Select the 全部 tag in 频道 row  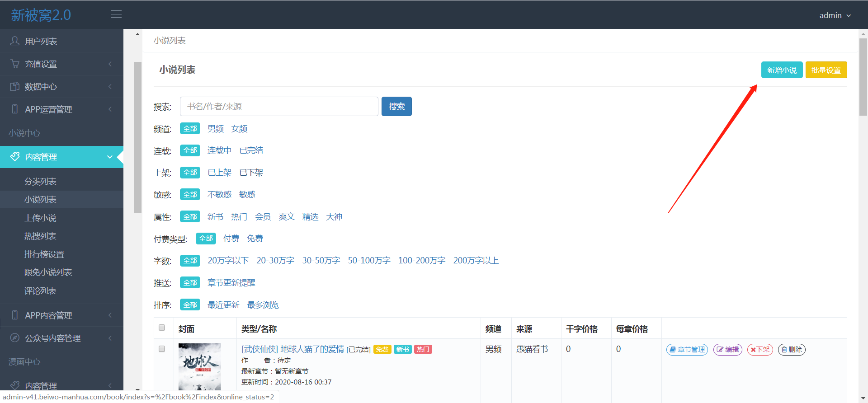(x=190, y=129)
